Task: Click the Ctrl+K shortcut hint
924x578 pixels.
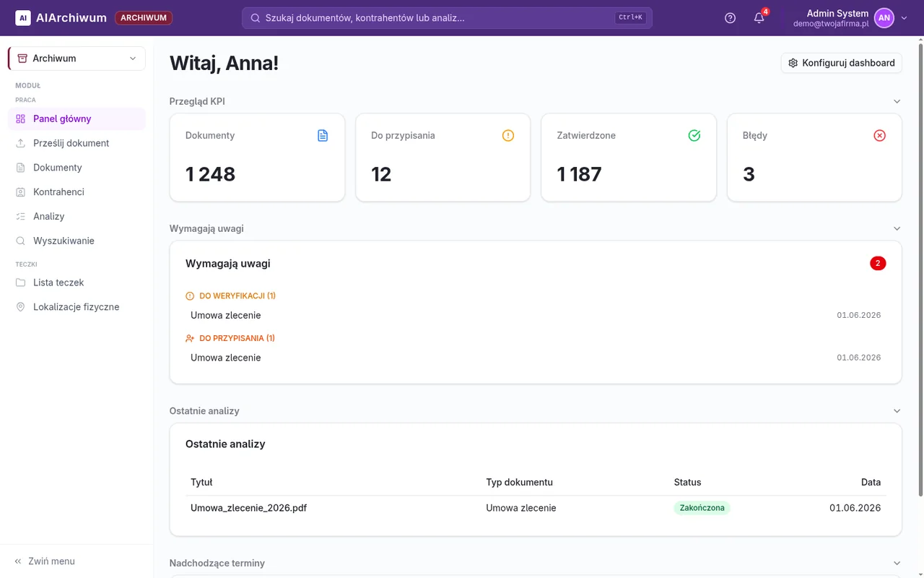Action: coord(630,17)
